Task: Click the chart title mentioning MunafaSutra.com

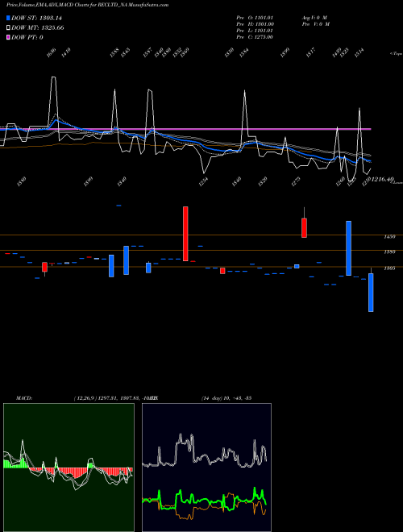Action: (88, 5)
